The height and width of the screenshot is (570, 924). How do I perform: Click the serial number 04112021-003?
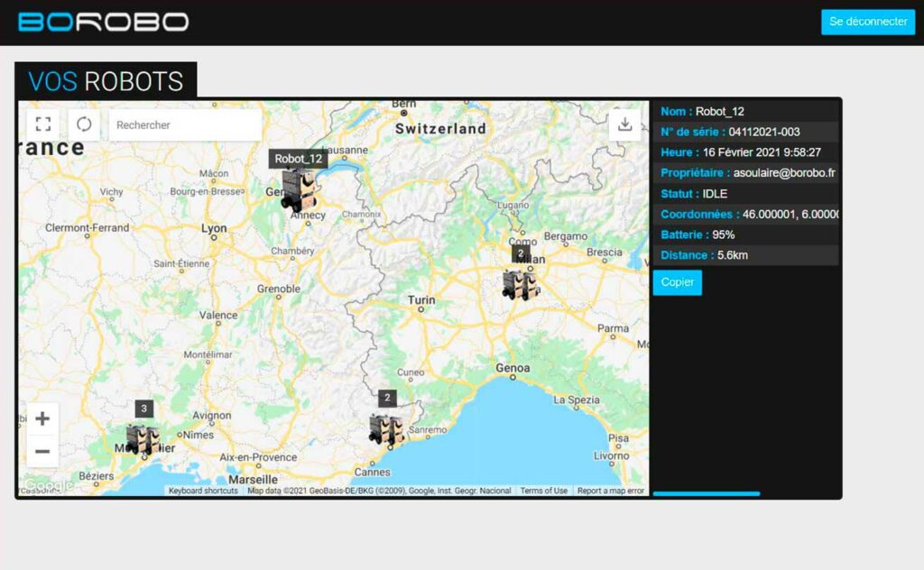point(764,132)
